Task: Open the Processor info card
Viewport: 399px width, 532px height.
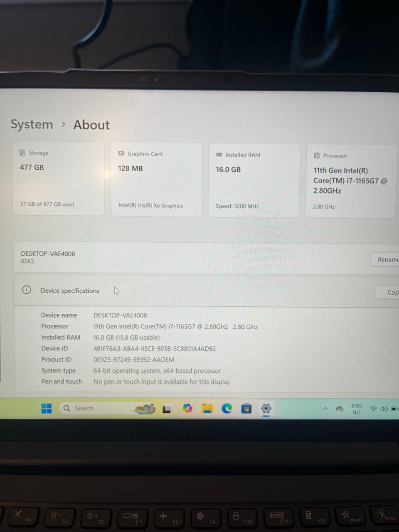Action: [351, 181]
